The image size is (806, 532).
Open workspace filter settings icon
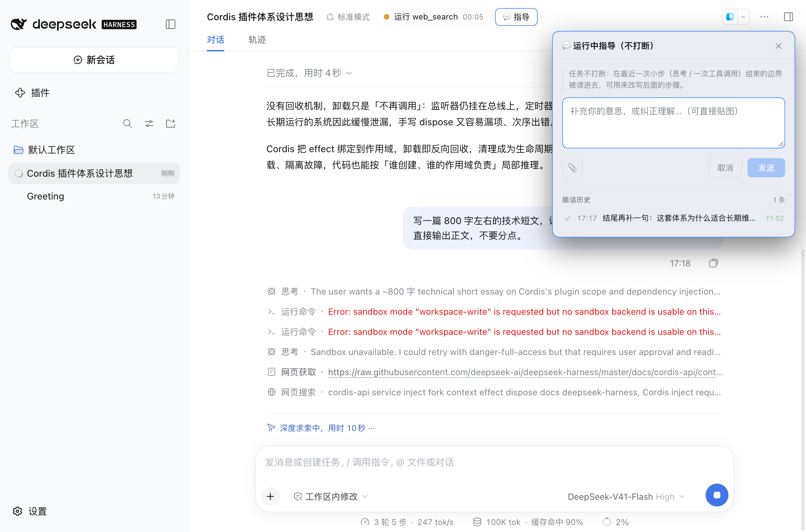pos(149,124)
